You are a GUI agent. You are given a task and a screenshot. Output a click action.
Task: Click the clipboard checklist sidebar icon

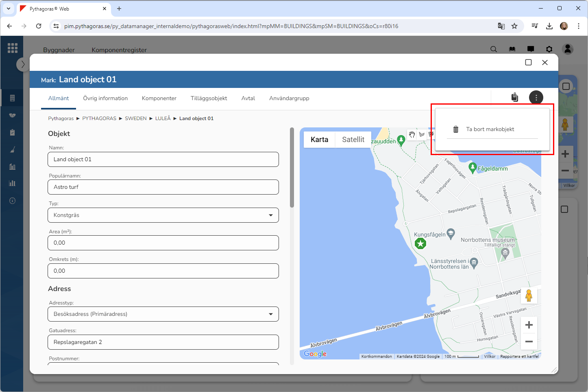12,133
